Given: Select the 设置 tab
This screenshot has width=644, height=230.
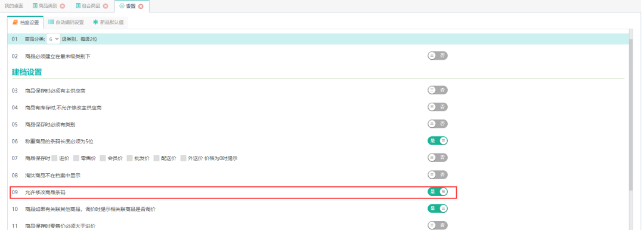Looking at the screenshot, I should pos(131,6).
